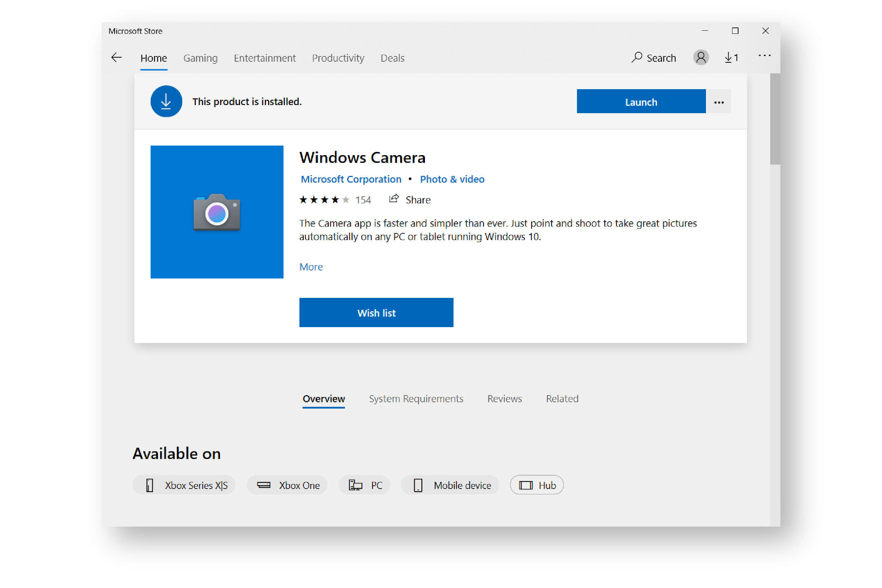Image resolution: width=882 pixels, height=588 pixels.
Task: Select the Xbox One platform chip
Action: (x=287, y=485)
